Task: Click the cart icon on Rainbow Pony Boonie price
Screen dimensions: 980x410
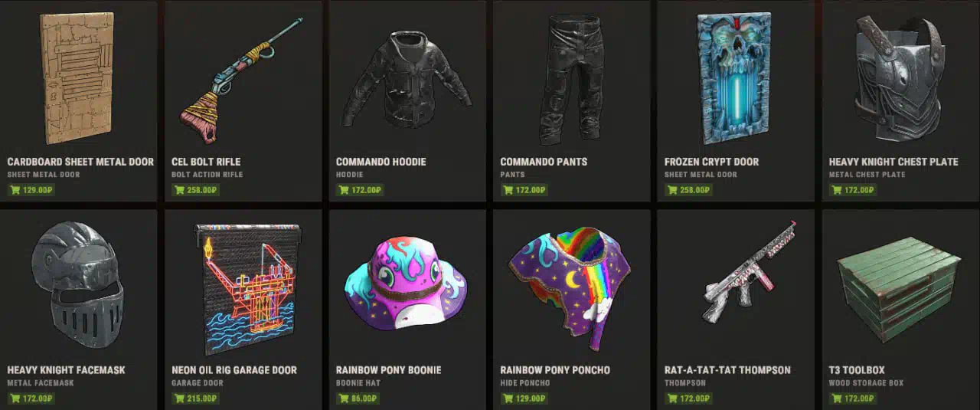Action: point(344,399)
